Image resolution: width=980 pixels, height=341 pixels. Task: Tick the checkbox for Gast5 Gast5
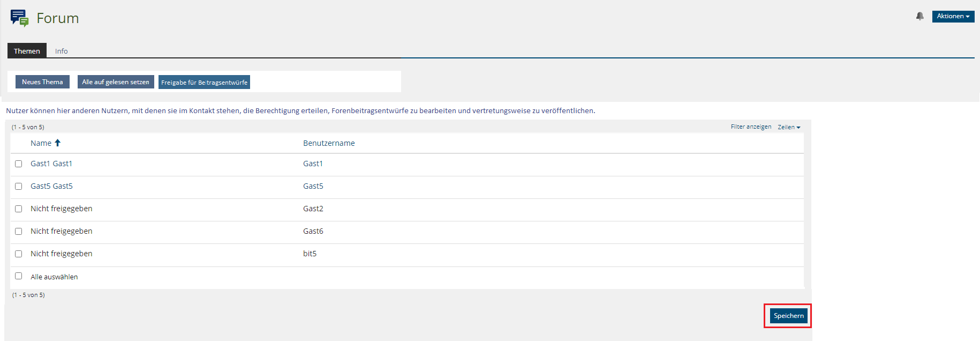[19, 186]
